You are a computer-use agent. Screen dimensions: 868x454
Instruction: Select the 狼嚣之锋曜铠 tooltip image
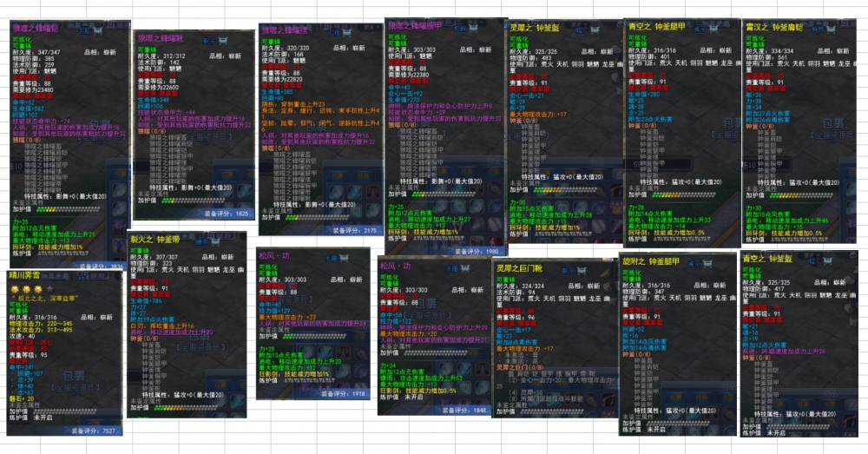pyautogui.click(x=70, y=144)
